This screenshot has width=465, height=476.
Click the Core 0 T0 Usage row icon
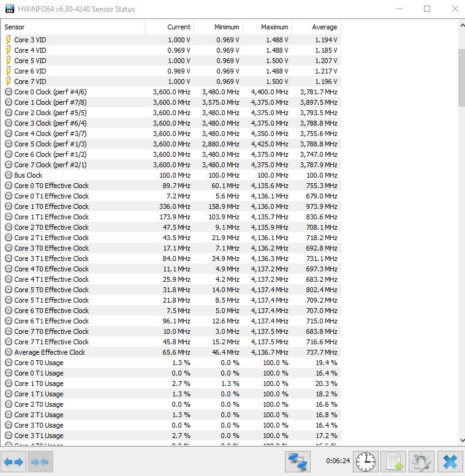point(9,363)
